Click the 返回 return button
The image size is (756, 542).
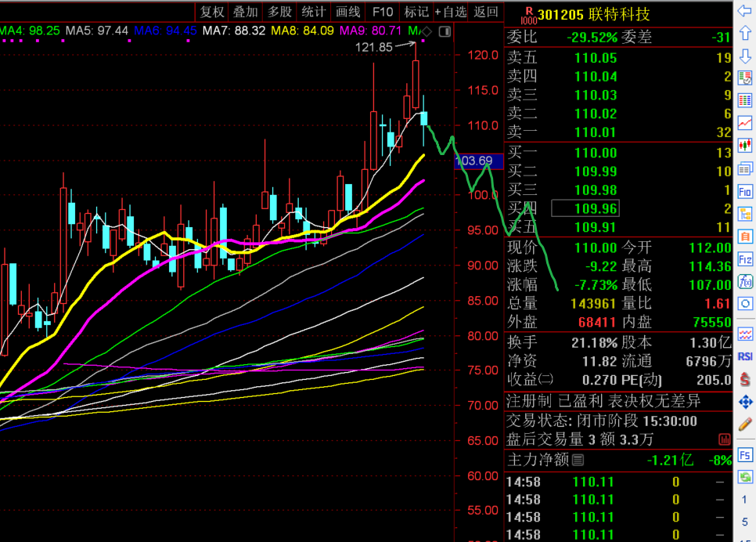point(485,12)
